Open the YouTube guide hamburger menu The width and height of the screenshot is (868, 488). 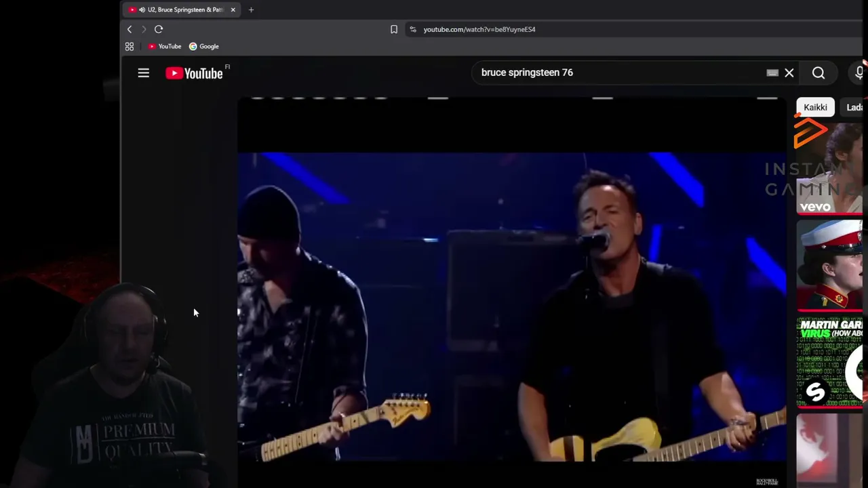144,73
